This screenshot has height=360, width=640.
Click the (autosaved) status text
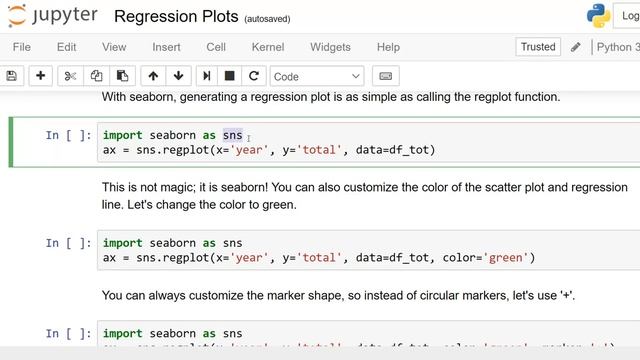[x=267, y=19]
